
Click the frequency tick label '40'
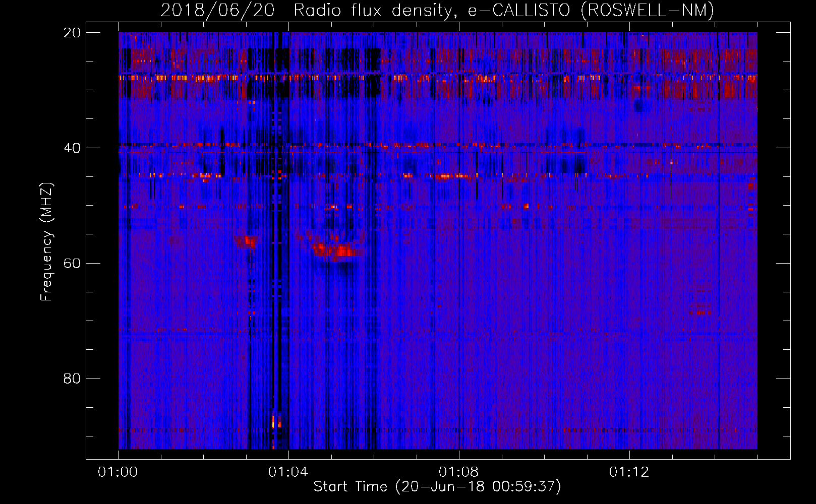pyautogui.click(x=72, y=148)
